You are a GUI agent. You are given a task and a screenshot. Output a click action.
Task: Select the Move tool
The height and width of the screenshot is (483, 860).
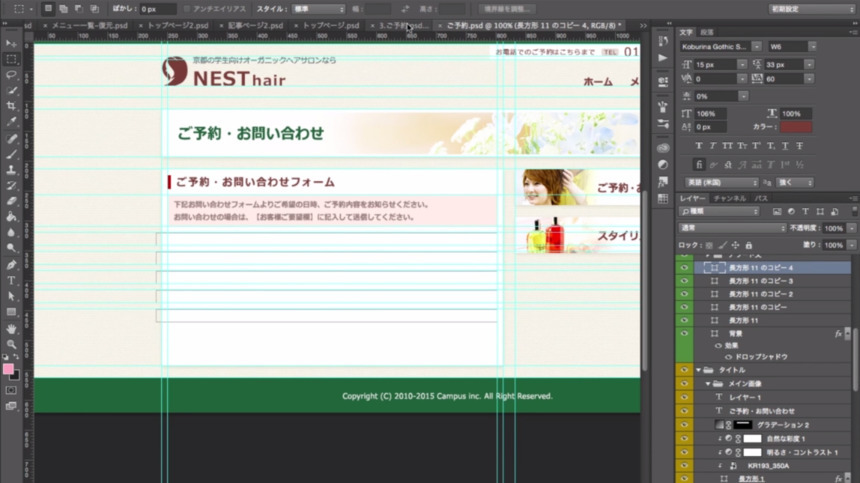[11, 43]
